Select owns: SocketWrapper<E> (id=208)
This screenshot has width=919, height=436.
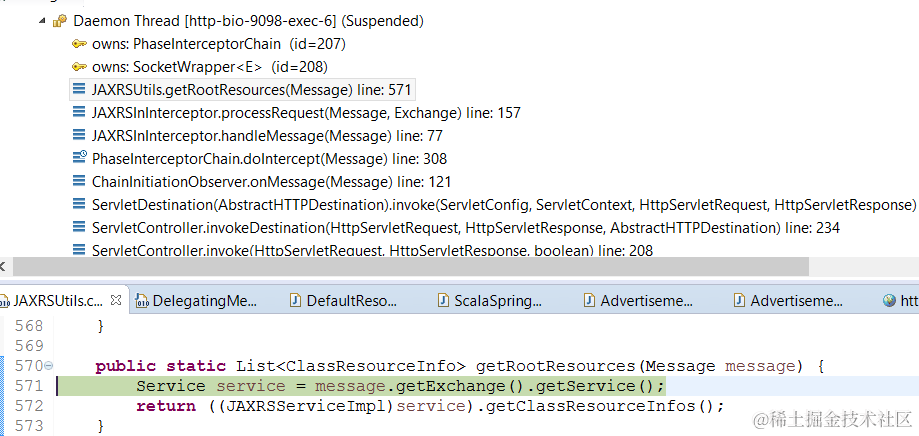pyautogui.click(x=210, y=67)
